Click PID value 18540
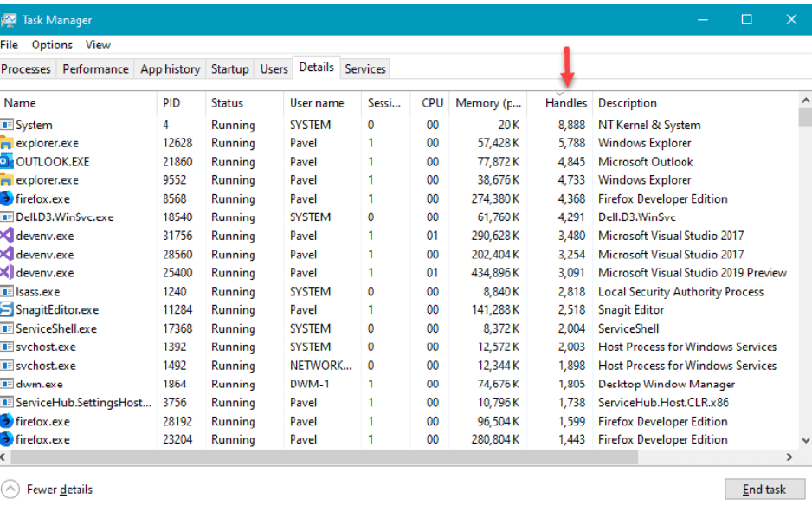Screen dimensions: 812x506 pos(177,217)
